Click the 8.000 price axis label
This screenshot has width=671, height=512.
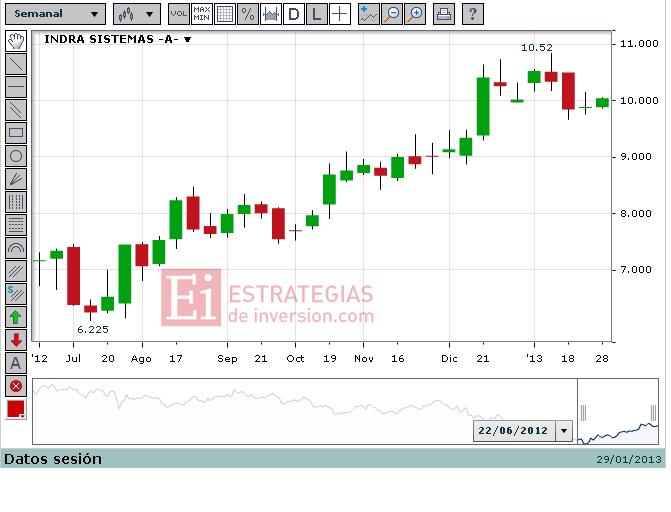coord(636,213)
